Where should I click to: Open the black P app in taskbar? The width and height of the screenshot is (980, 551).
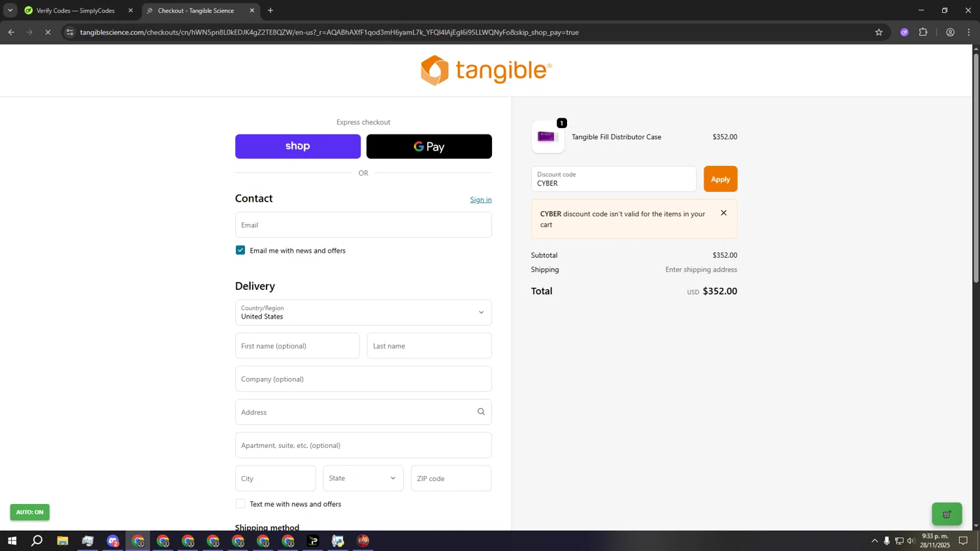[313, 541]
